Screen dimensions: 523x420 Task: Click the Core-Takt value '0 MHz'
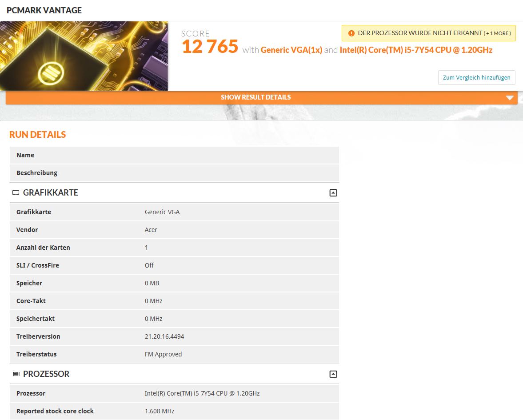click(x=153, y=301)
